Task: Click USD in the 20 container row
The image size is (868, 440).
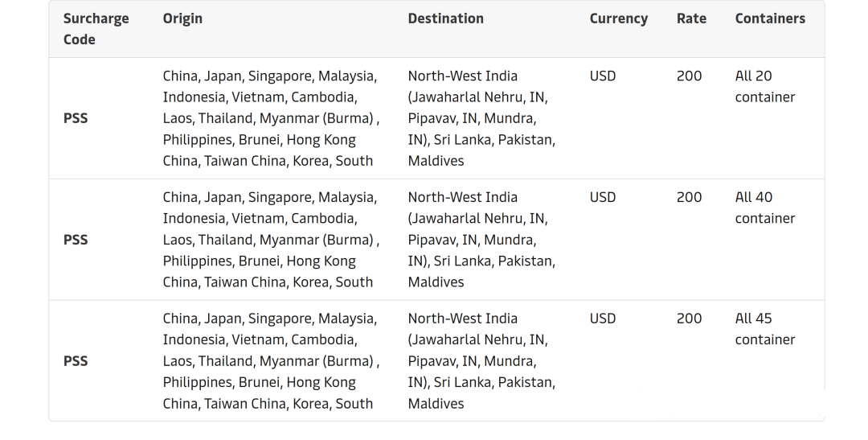Action: click(x=603, y=76)
